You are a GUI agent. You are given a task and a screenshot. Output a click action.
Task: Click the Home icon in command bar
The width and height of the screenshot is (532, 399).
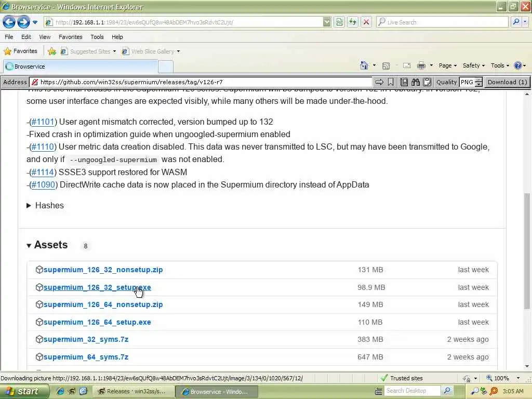[364, 65]
